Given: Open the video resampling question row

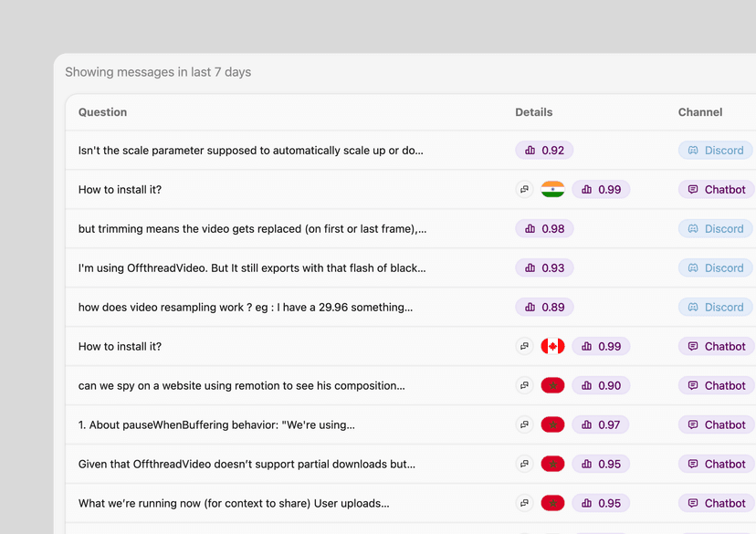Looking at the screenshot, I should coord(246,307).
